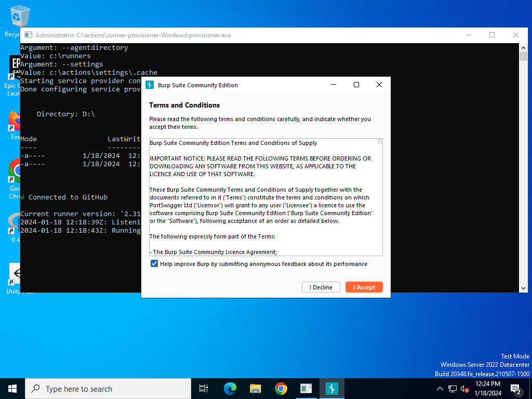The width and height of the screenshot is (532, 399).
Task: Click 'Argument: --agentdirectory' console line
Action: (x=74, y=47)
